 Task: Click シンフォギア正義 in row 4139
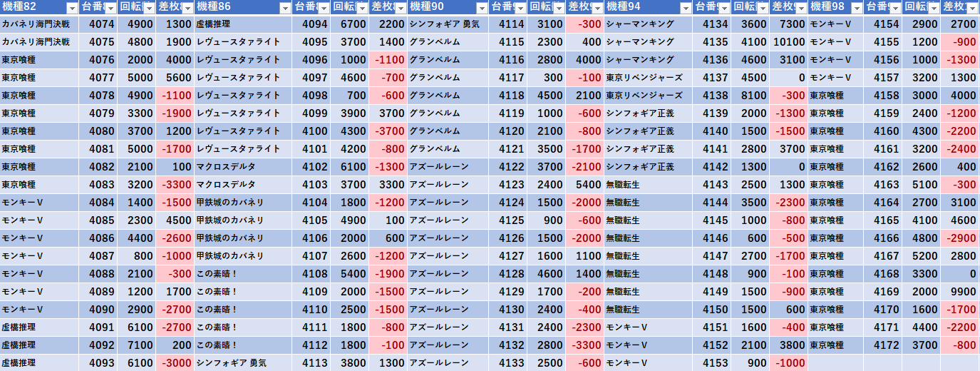coord(639,113)
